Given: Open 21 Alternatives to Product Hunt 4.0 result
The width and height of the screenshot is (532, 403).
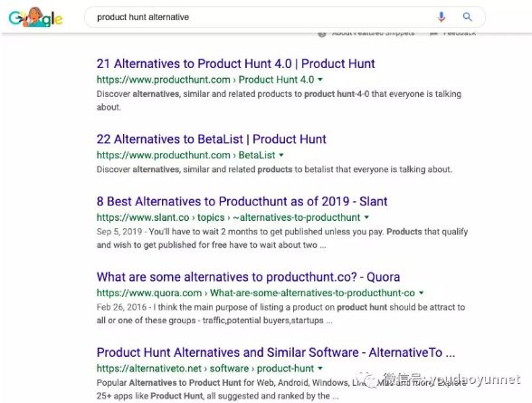Looking at the screenshot, I should (236, 63).
